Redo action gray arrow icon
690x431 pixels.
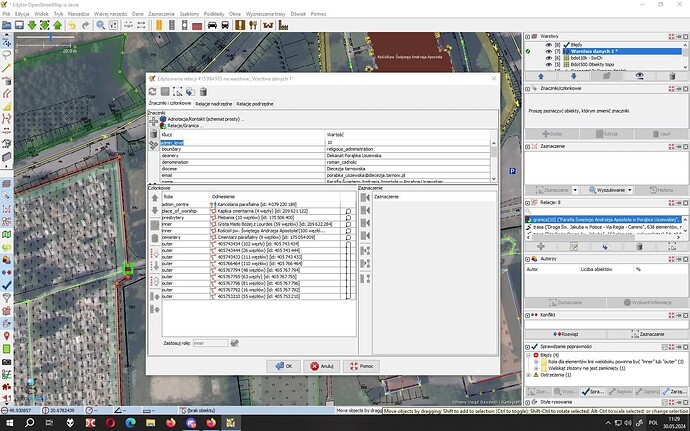tap(85, 25)
